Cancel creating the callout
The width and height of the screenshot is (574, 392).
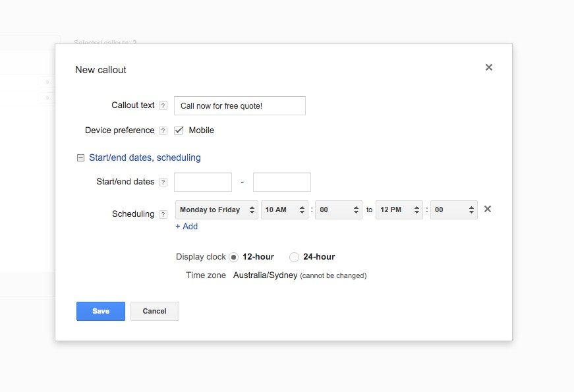point(154,311)
